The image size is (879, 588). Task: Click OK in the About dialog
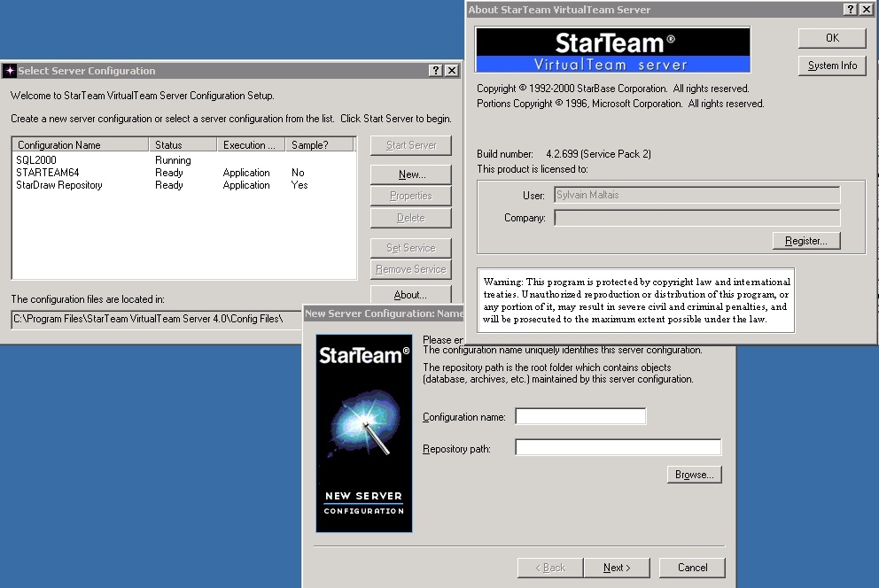pyautogui.click(x=832, y=37)
